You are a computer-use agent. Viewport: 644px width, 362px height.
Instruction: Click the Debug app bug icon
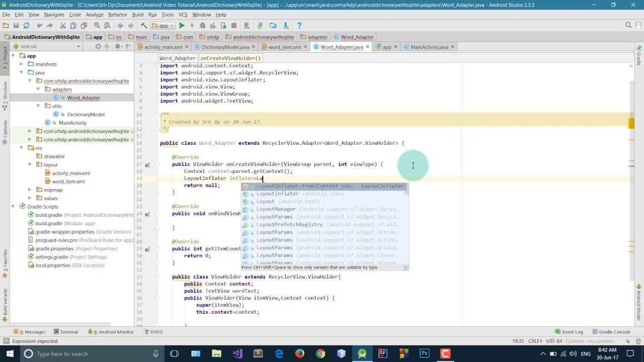tap(203, 26)
